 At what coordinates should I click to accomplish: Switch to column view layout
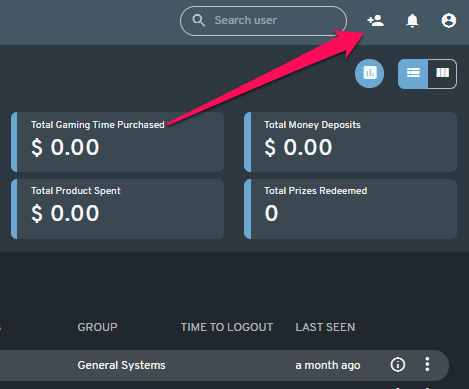tap(442, 74)
